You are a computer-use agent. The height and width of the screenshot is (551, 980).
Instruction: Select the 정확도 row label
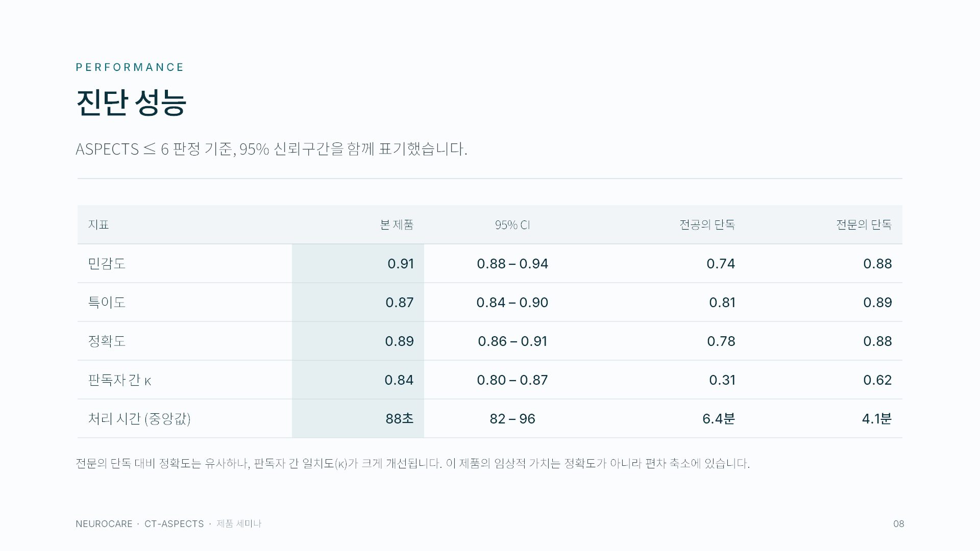(x=107, y=341)
